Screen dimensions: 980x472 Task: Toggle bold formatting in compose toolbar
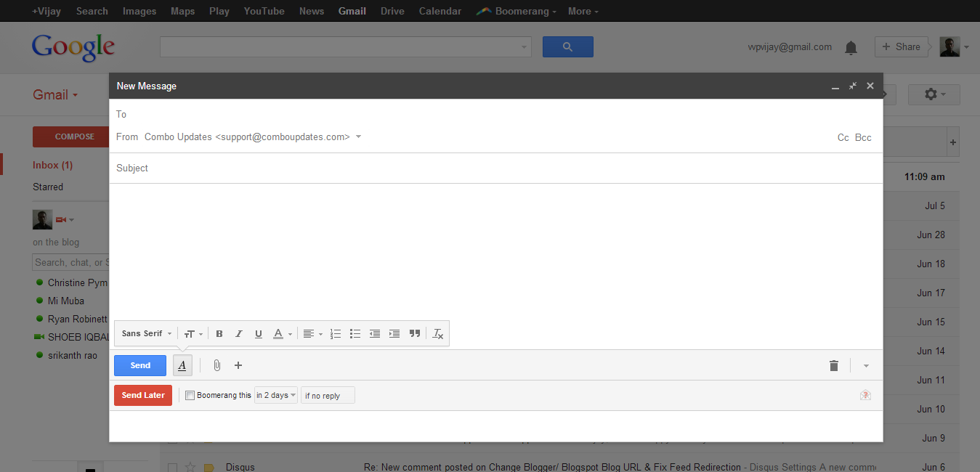(219, 334)
